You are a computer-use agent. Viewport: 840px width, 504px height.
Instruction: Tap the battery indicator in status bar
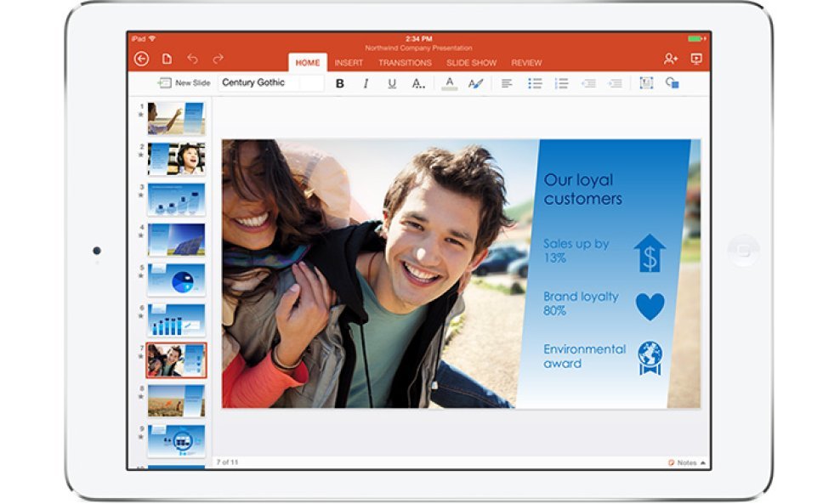696,38
